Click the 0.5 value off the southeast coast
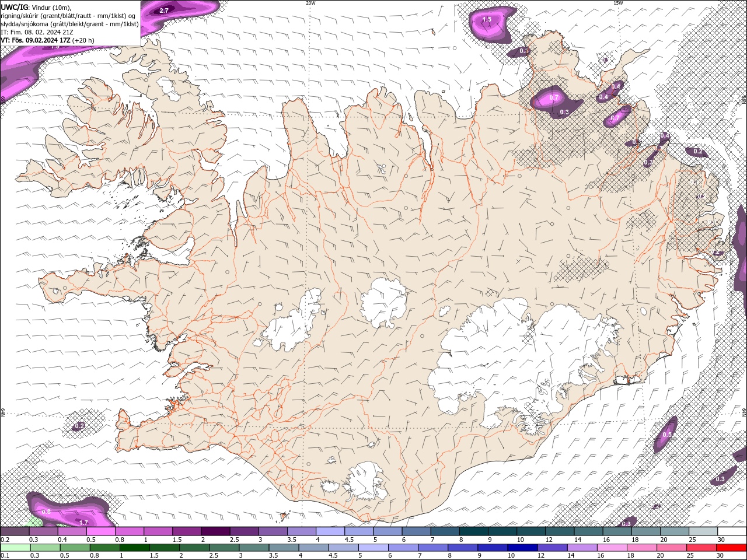The image size is (747, 560). 667,435
